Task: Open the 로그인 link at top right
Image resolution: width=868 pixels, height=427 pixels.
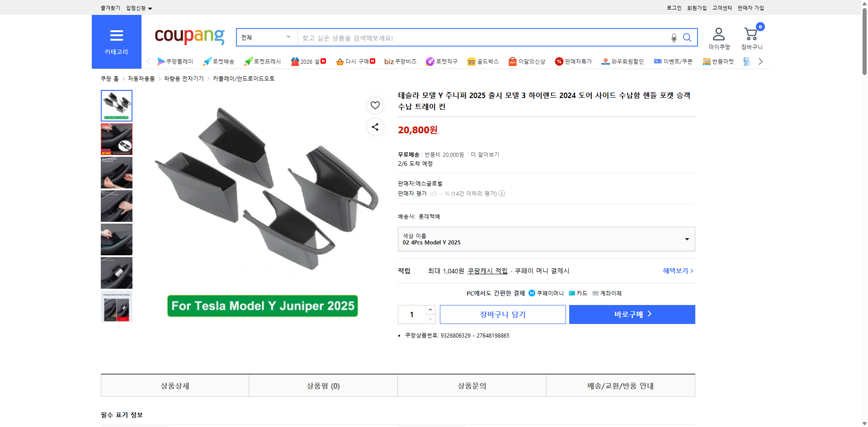Action: coord(673,8)
